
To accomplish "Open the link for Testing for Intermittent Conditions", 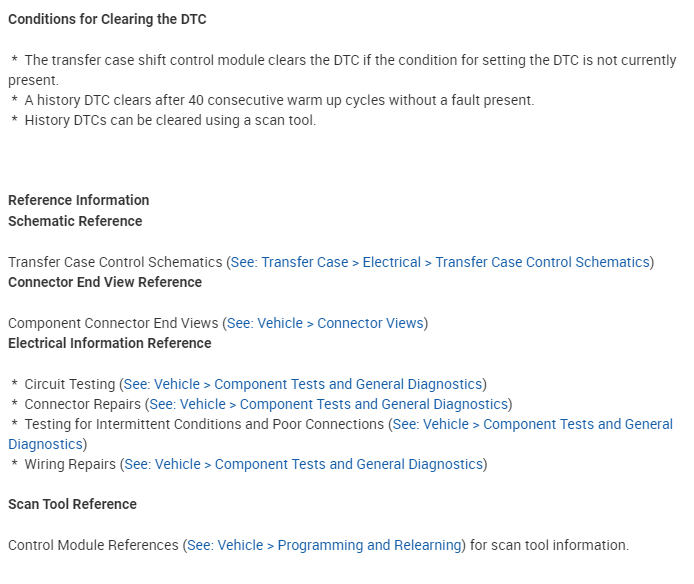I will (532, 424).
